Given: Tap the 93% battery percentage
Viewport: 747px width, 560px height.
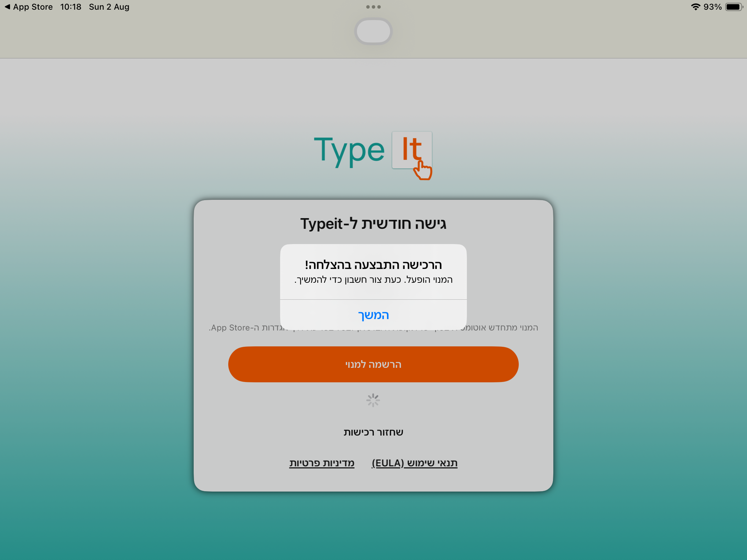Looking at the screenshot, I should (713, 7).
